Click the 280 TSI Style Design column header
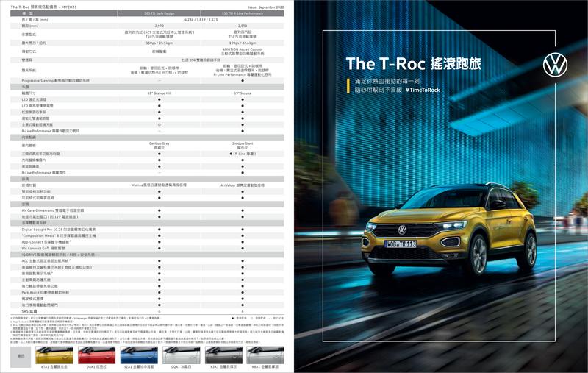The height and width of the screenshot is (373, 588). [159, 13]
